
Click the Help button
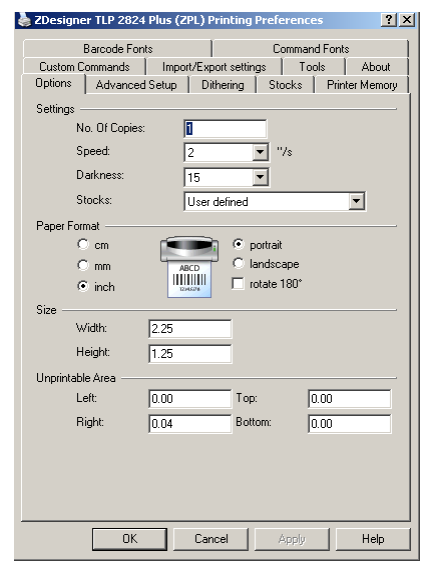tap(373, 539)
